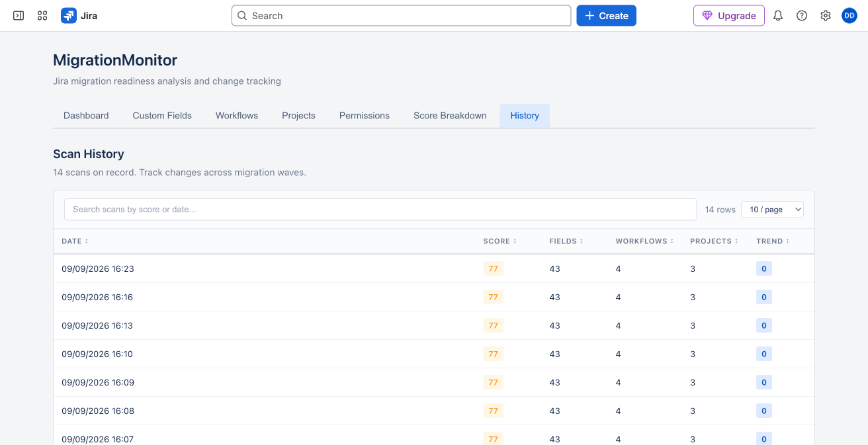Viewport: 868px width, 445px height.
Task: Switch to the Dashboard tab
Action: (x=86, y=116)
